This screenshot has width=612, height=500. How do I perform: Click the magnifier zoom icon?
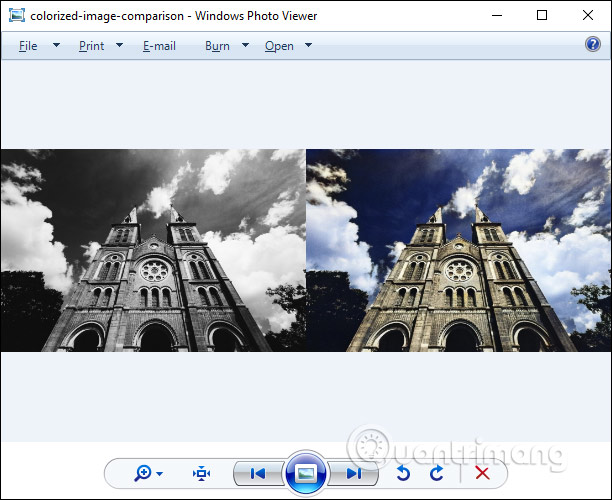[142, 473]
